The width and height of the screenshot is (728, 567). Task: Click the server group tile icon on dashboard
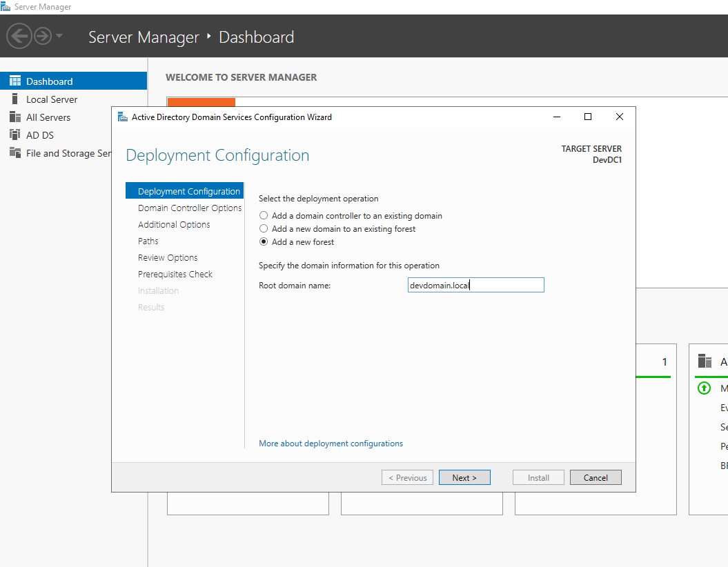(705, 361)
